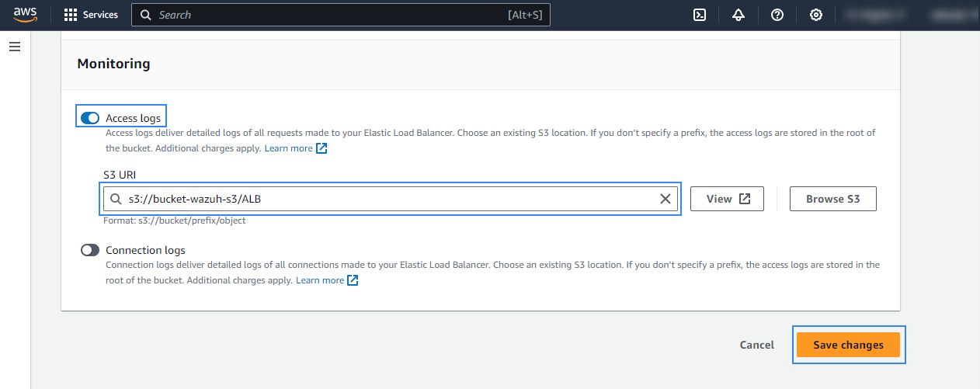Go to AWS console home logo
This screenshot has height=389, width=980.
pyautogui.click(x=25, y=15)
